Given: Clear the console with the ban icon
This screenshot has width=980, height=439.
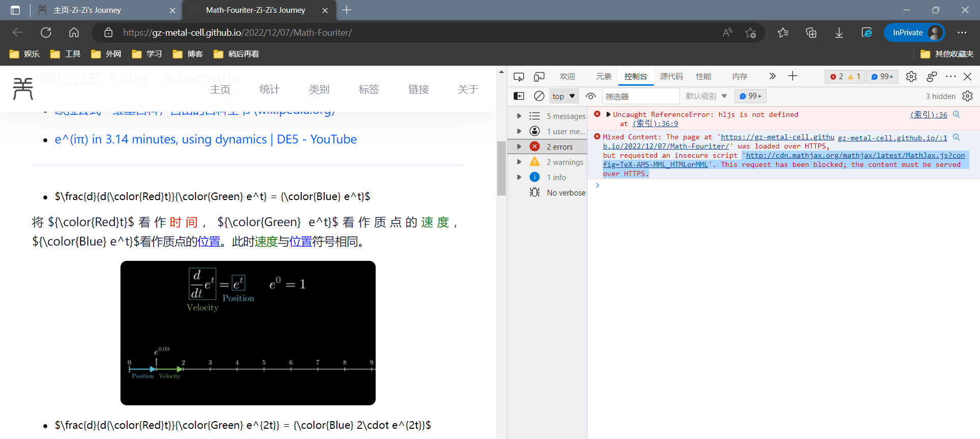Looking at the screenshot, I should [x=539, y=96].
